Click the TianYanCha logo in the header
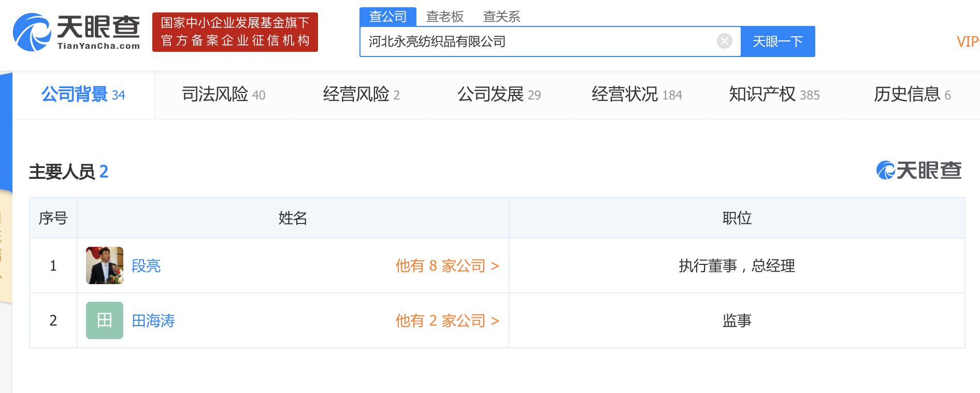 coord(77,32)
